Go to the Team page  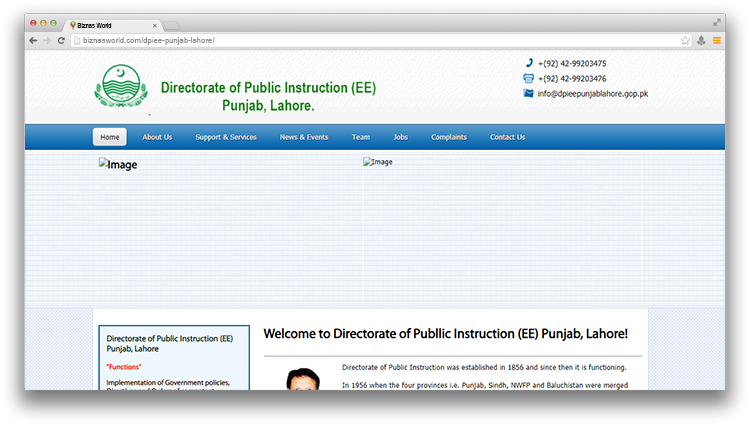[361, 137]
